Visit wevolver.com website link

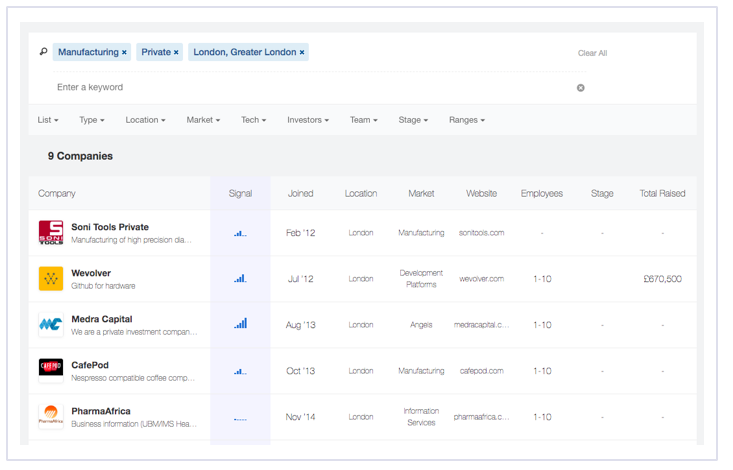(481, 279)
